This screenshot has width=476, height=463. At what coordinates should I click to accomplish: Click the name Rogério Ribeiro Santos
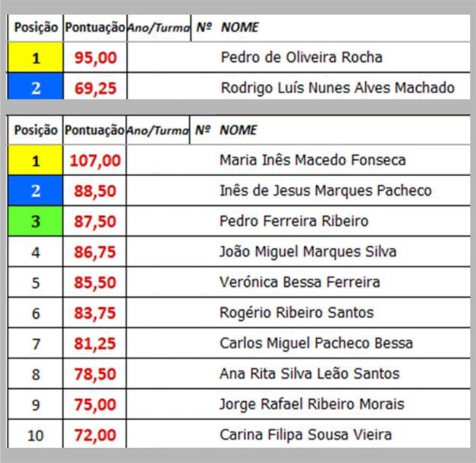[x=296, y=313]
